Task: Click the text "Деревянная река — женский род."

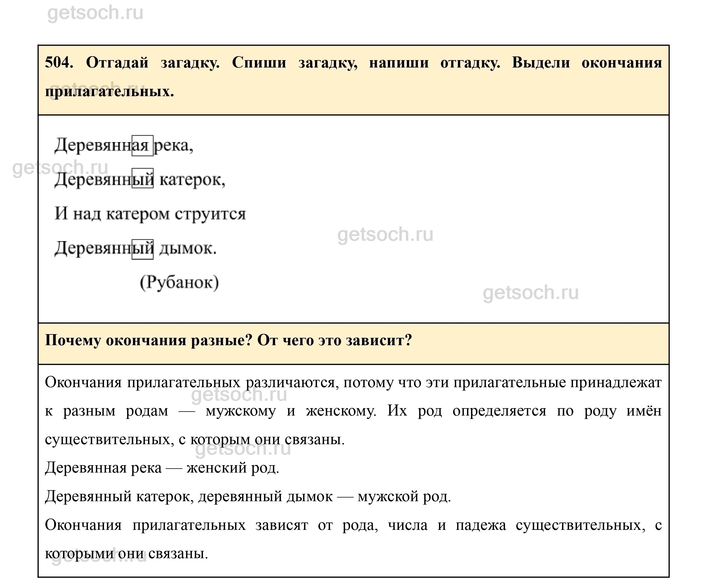Action: 162,468
